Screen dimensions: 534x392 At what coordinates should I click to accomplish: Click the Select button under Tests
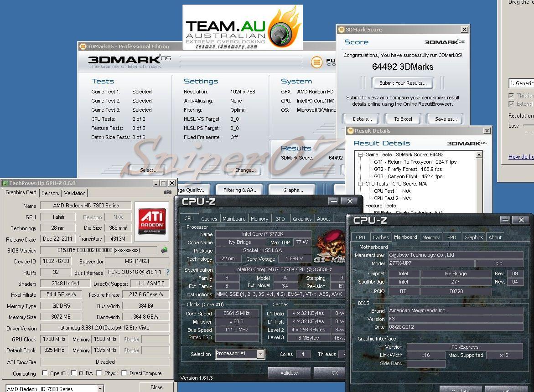(149, 170)
